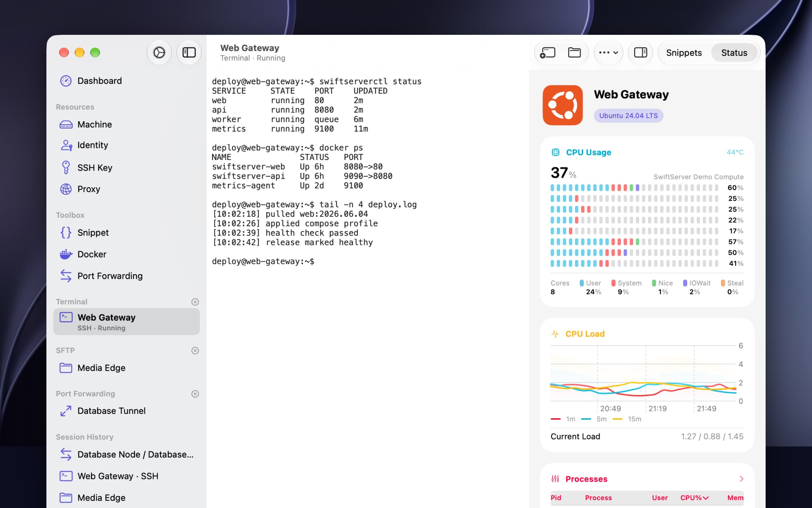Click the 60% core usage bar
The image size is (812, 508).
(x=634, y=188)
